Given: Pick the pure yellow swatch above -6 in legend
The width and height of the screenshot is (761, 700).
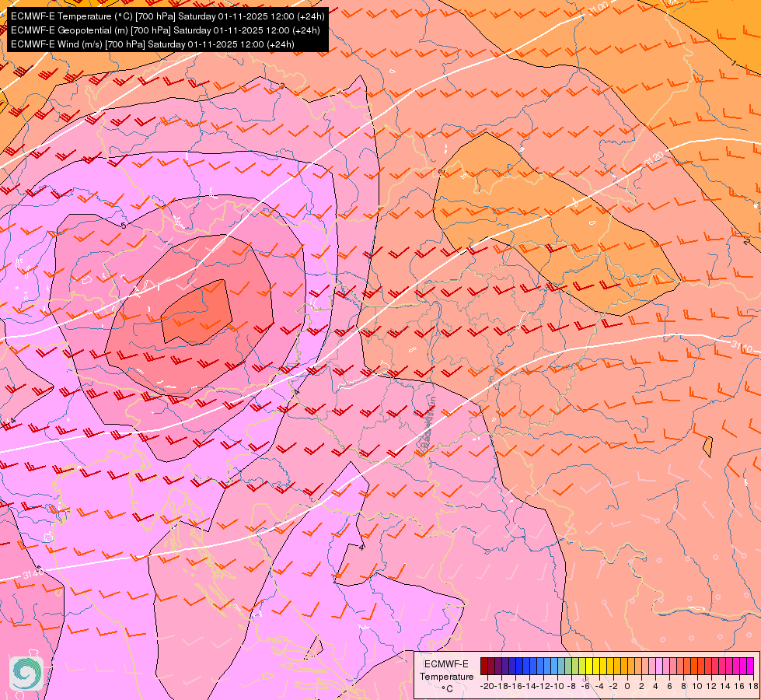Looking at the screenshot, I should [x=589, y=666].
